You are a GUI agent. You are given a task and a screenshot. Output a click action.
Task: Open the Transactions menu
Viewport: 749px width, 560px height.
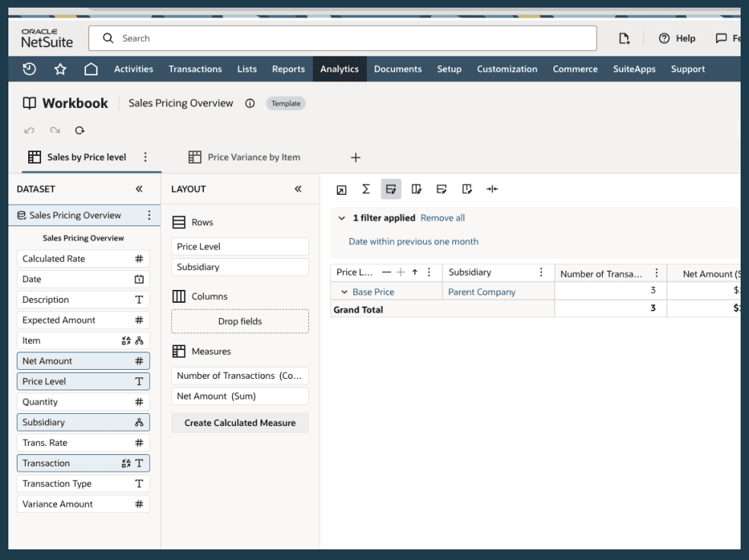click(x=195, y=69)
